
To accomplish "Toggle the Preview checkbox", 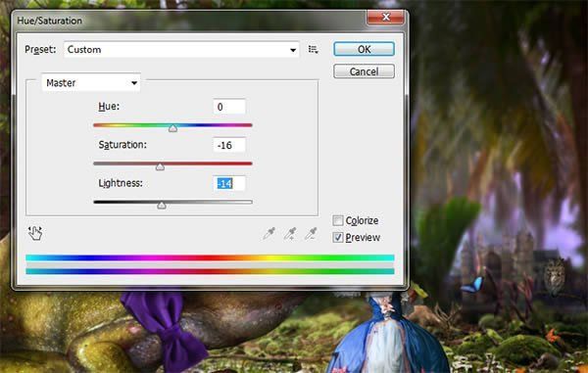I will click(338, 237).
